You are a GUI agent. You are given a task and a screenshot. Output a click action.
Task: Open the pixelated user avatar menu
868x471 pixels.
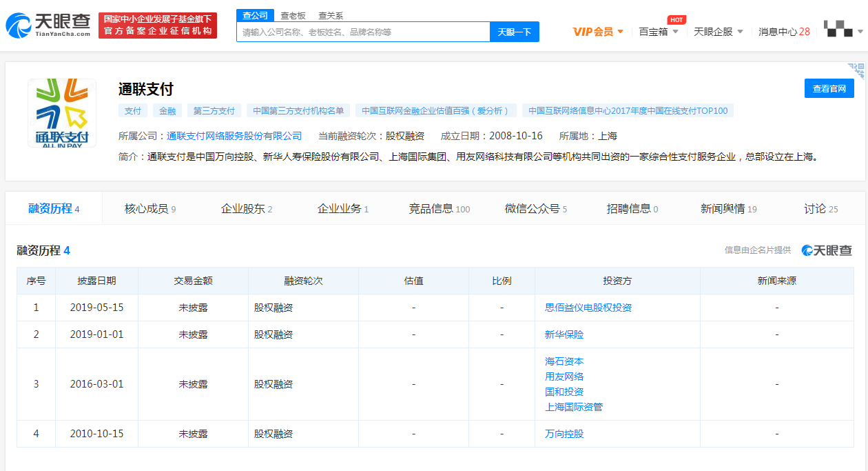(838, 29)
